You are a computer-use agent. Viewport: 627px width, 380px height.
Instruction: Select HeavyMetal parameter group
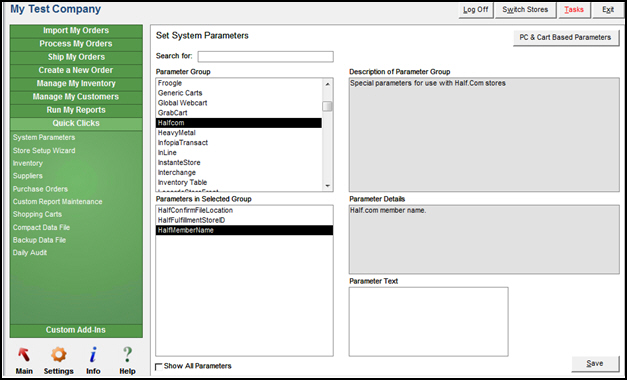pyautogui.click(x=239, y=133)
